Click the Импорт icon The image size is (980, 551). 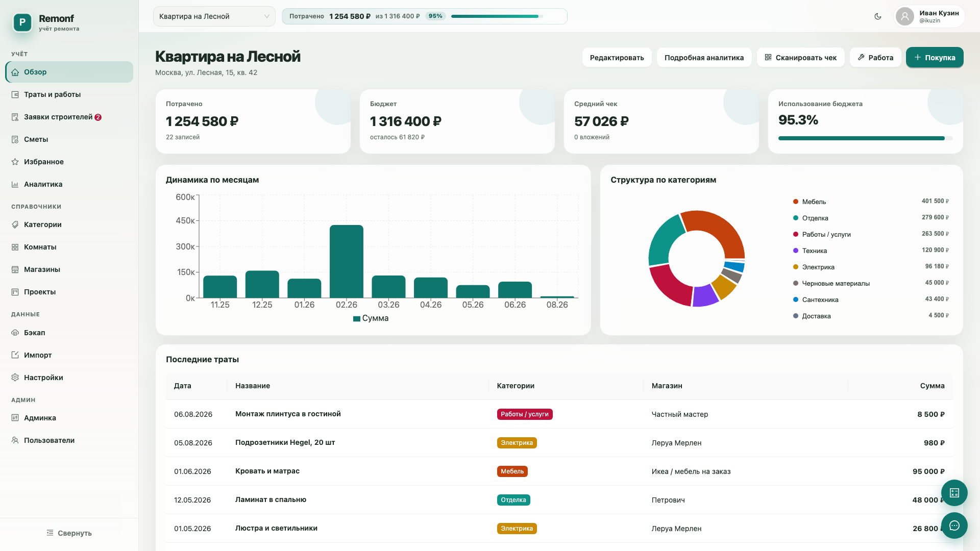point(15,355)
